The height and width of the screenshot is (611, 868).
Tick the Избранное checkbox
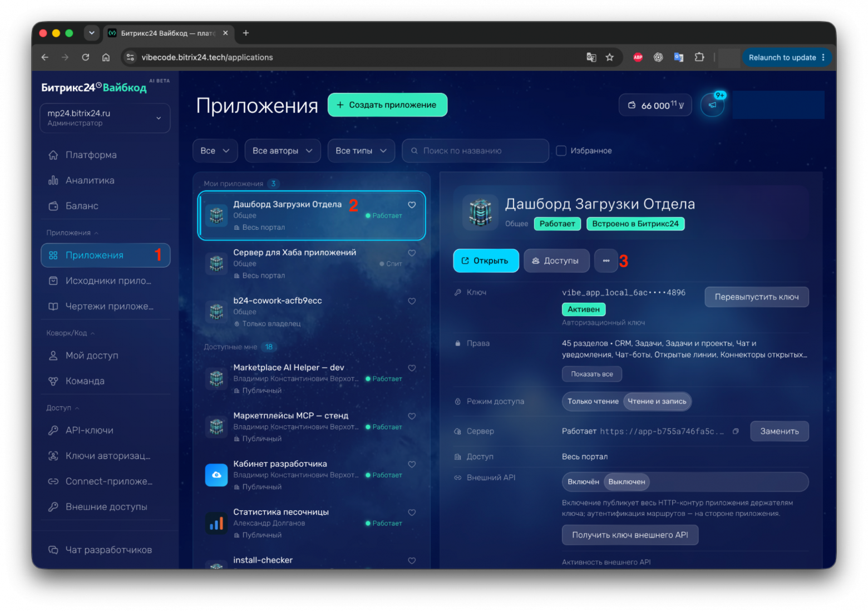(x=561, y=151)
